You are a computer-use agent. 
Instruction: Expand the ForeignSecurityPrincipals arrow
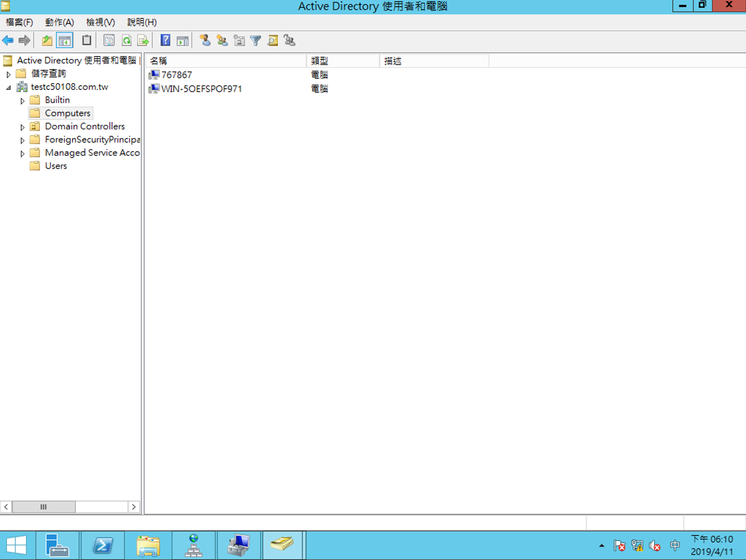pos(22,140)
